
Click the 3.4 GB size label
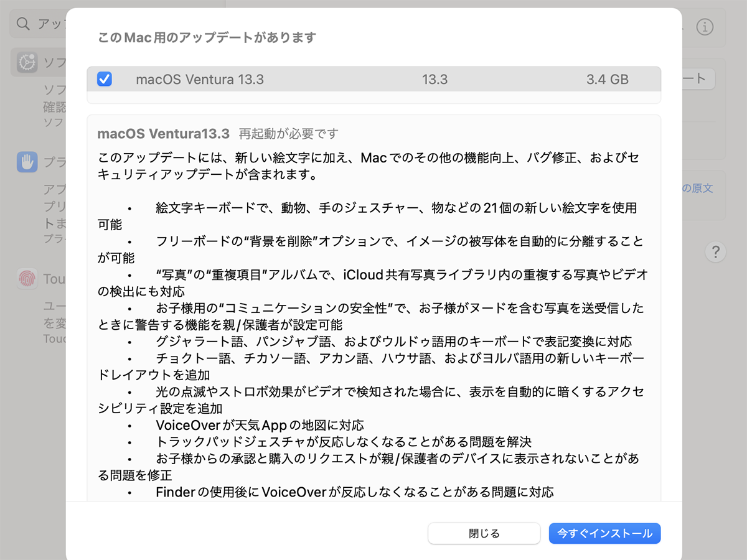(x=607, y=79)
